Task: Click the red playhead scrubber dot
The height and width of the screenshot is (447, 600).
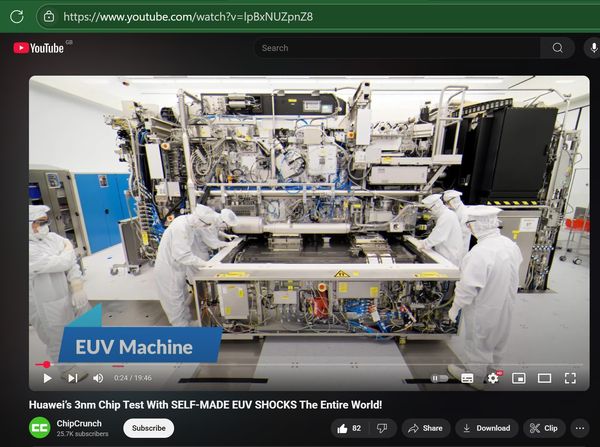Action: pyautogui.click(x=47, y=365)
